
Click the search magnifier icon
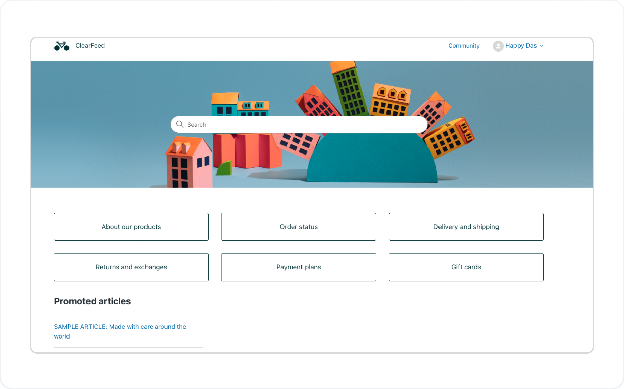pyautogui.click(x=179, y=124)
